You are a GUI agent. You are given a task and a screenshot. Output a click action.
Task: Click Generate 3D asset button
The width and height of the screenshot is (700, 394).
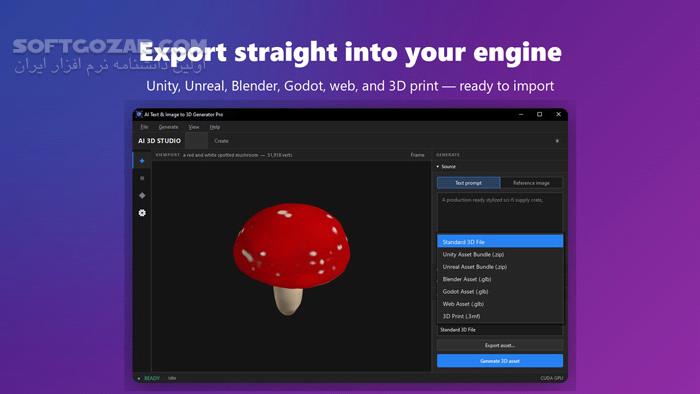tap(500, 361)
